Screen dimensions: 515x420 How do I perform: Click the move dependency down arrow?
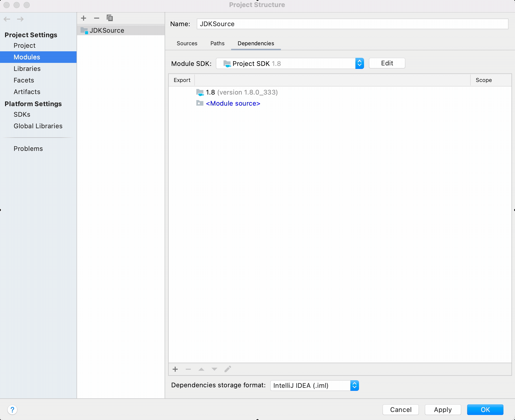point(214,369)
